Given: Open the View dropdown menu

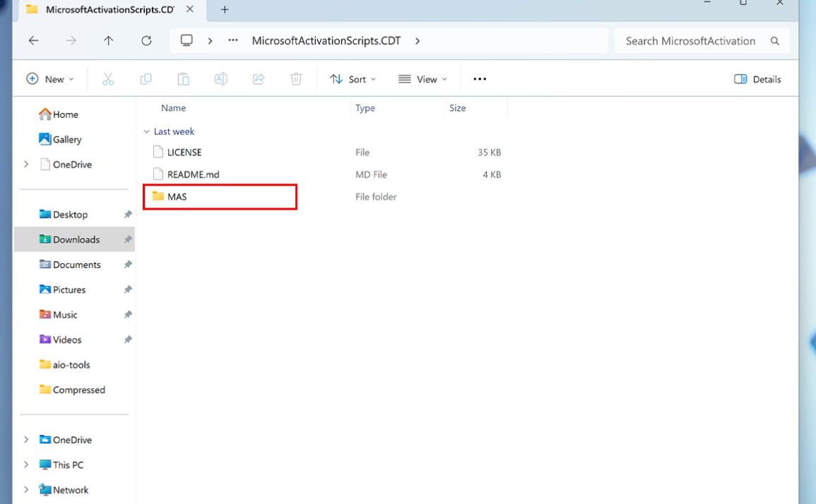Looking at the screenshot, I should [422, 78].
